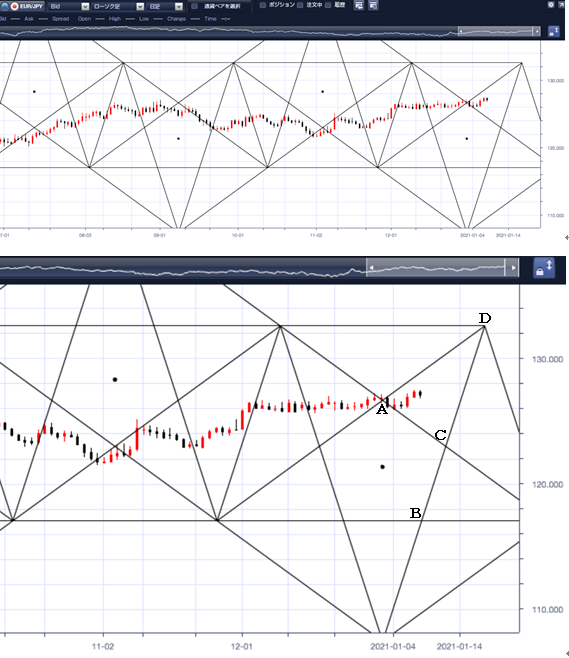Click the upper overview range slider window
The width and height of the screenshot is (569, 658).
coord(499,31)
